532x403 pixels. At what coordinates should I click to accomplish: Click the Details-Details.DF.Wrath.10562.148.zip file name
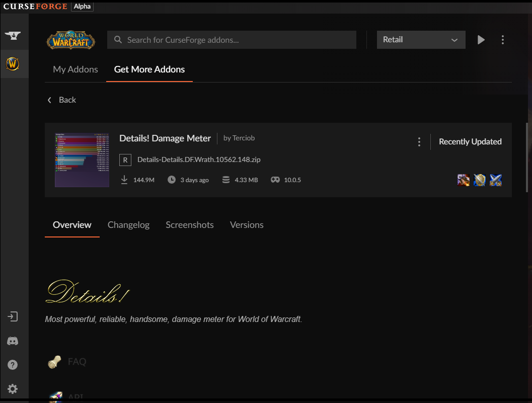click(x=199, y=160)
